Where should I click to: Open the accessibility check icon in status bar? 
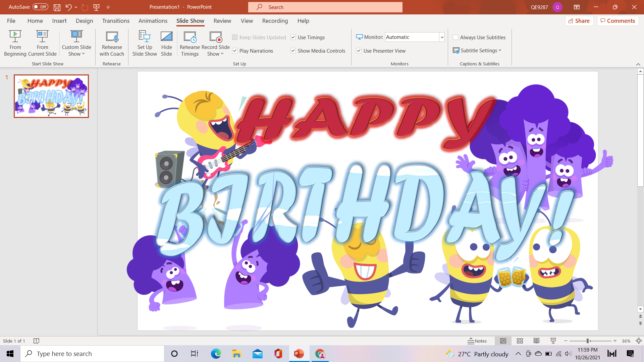click(x=37, y=341)
